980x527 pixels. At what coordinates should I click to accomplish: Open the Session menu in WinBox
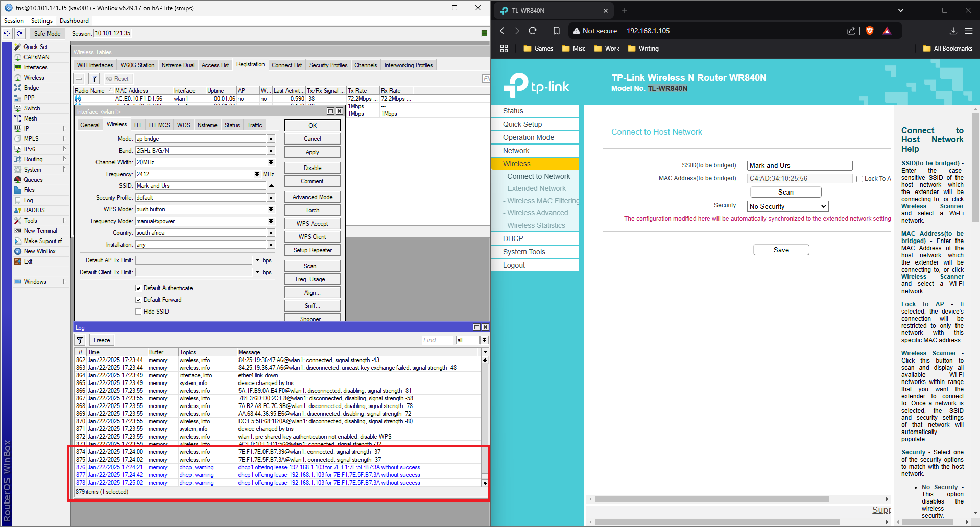pos(14,21)
